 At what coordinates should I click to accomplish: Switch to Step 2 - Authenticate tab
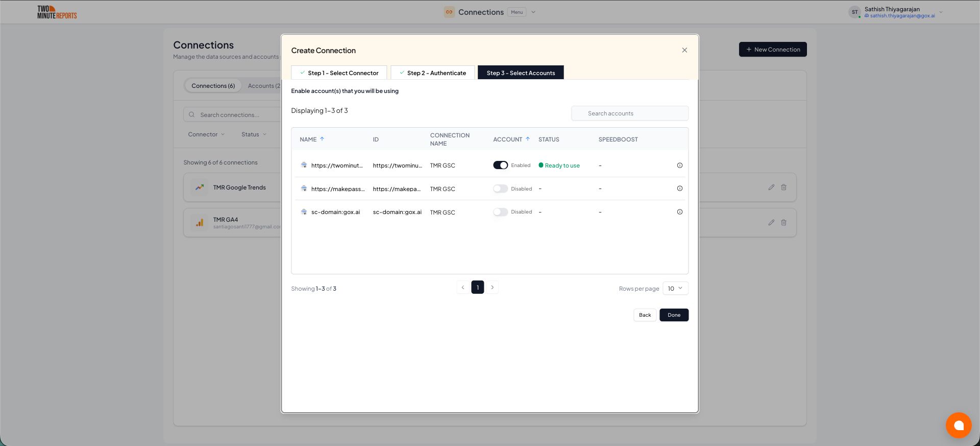coord(432,73)
